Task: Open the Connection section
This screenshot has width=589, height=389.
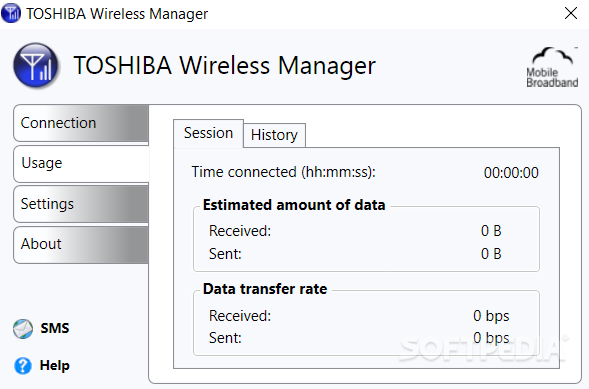Action: (81, 123)
